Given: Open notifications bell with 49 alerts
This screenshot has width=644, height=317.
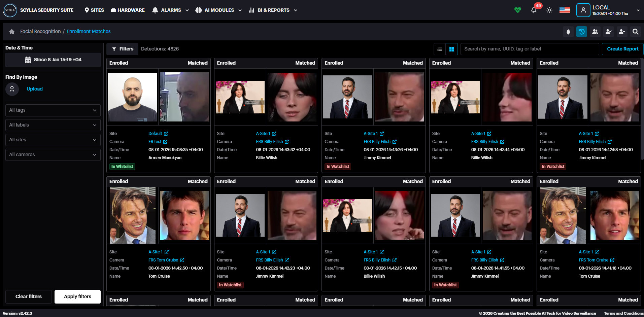Looking at the screenshot, I should tap(534, 10).
